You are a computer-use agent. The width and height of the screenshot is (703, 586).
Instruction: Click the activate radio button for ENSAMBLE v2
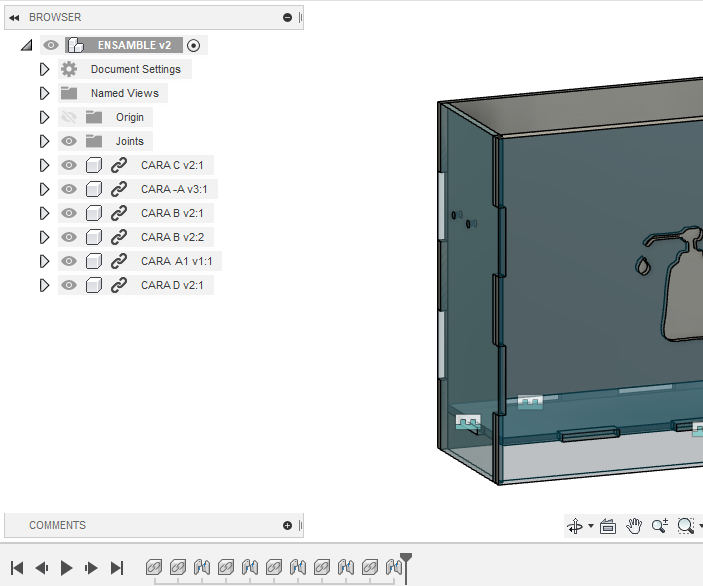click(194, 45)
